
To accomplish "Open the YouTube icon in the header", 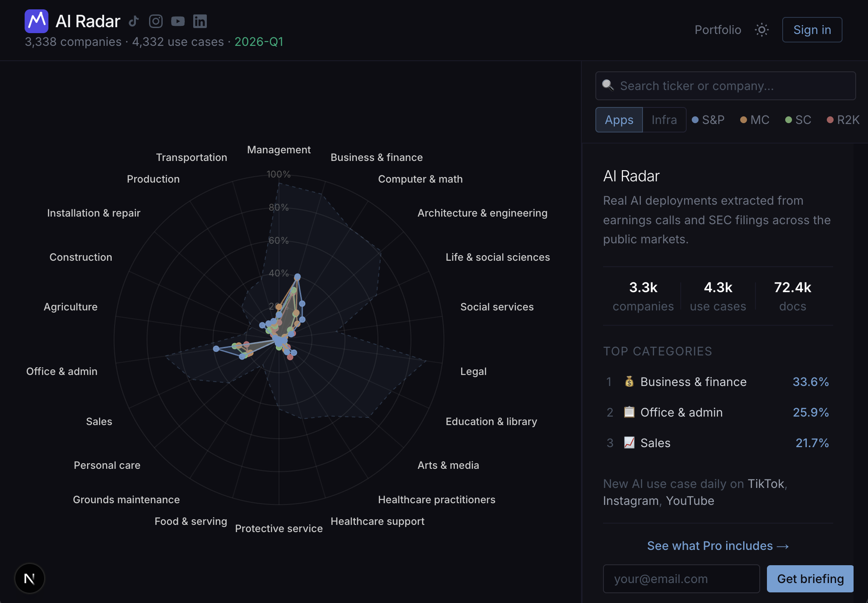I will click(x=178, y=21).
